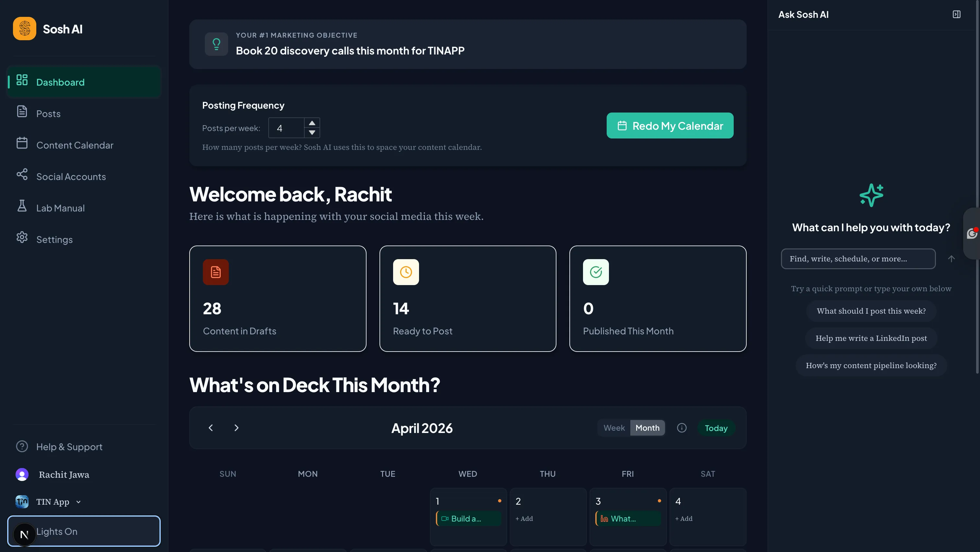
Task: Click the green checkmark published icon
Action: [x=596, y=272]
